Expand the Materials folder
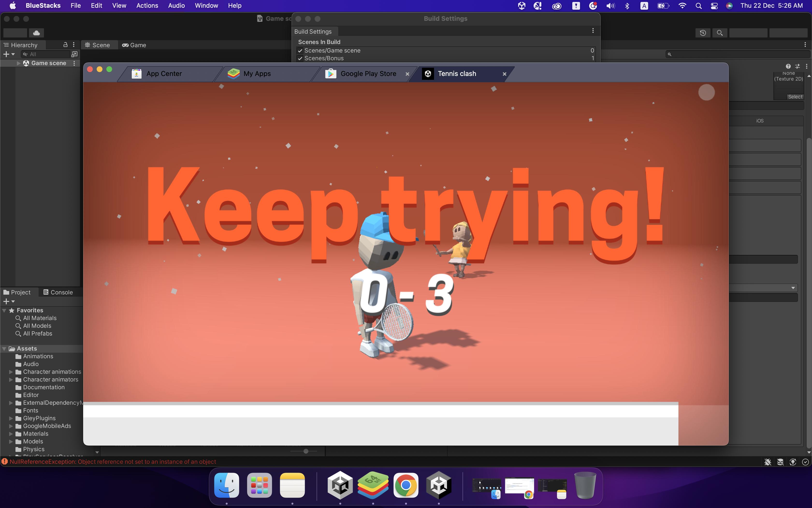The width and height of the screenshot is (812, 508). [x=11, y=434]
